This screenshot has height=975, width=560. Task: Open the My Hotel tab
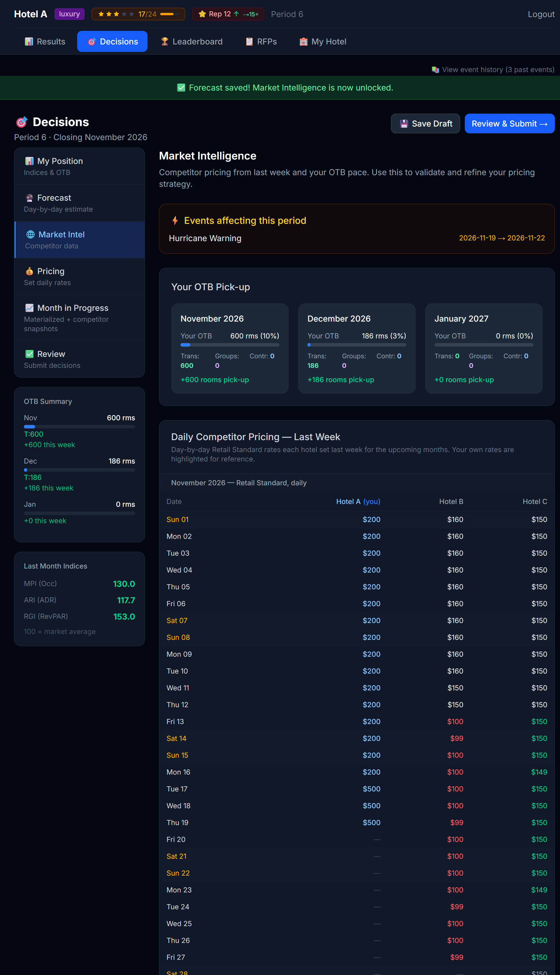click(x=323, y=42)
